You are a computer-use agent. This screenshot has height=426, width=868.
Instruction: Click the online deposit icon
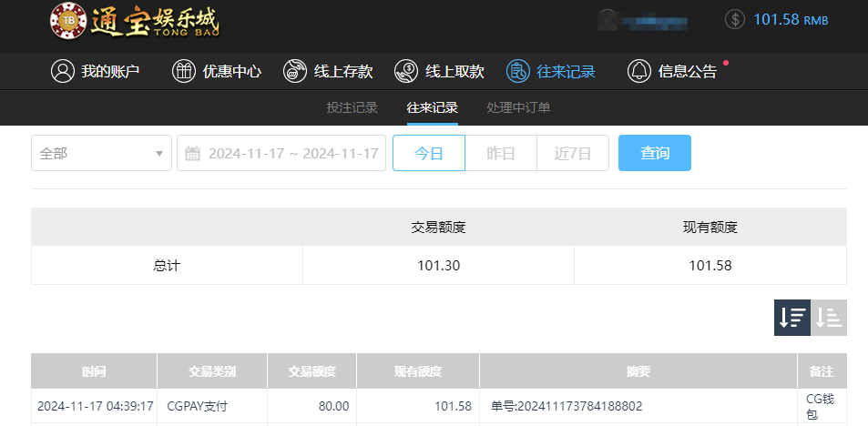(x=295, y=71)
